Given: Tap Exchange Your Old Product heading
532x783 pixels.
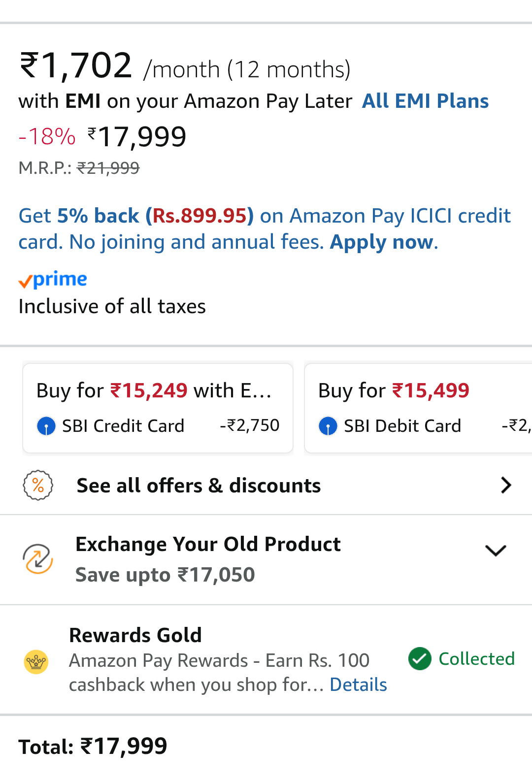Looking at the screenshot, I should point(208,544).
